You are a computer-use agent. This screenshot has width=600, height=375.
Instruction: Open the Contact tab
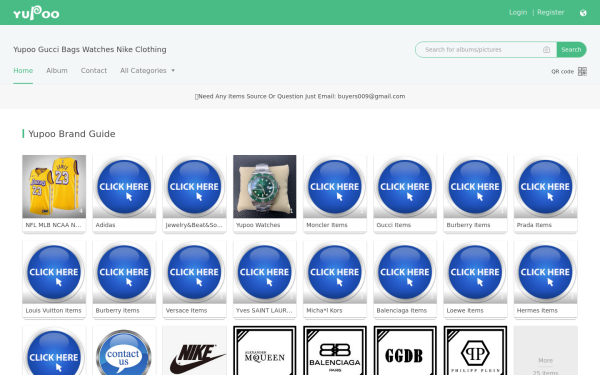pos(94,71)
